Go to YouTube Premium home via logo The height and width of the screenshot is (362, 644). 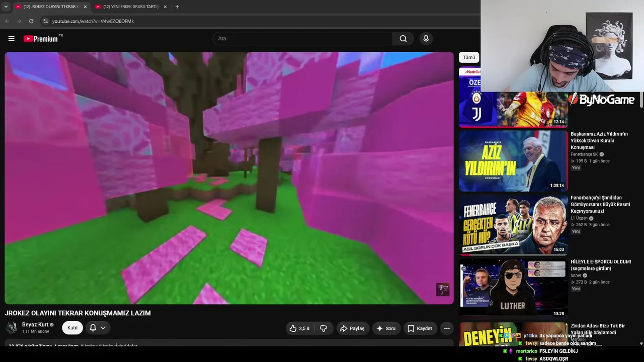(41, 39)
